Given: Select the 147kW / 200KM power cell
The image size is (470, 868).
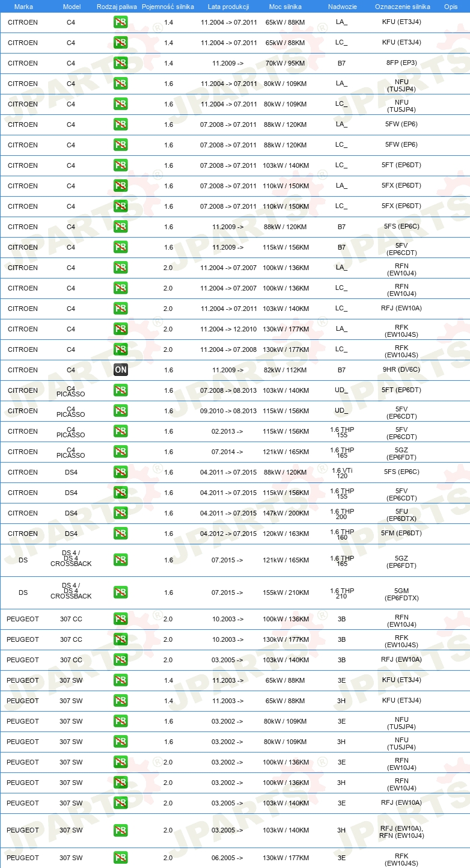Looking at the screenshot, I should point(285,514).
